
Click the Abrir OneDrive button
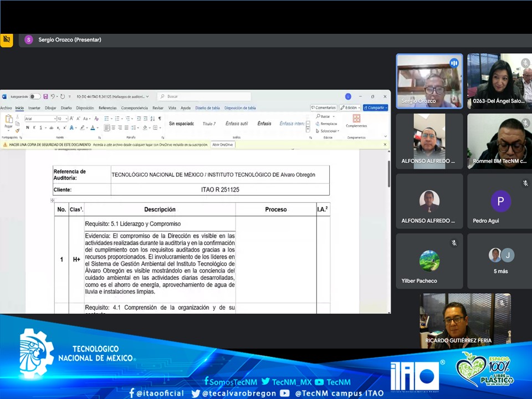223,145
